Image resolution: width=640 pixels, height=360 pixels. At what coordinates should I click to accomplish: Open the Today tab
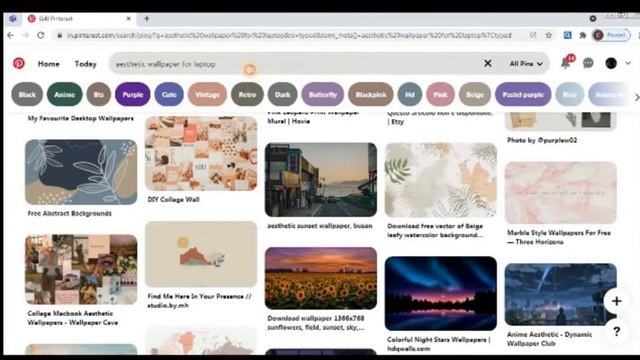click(85, 64)
